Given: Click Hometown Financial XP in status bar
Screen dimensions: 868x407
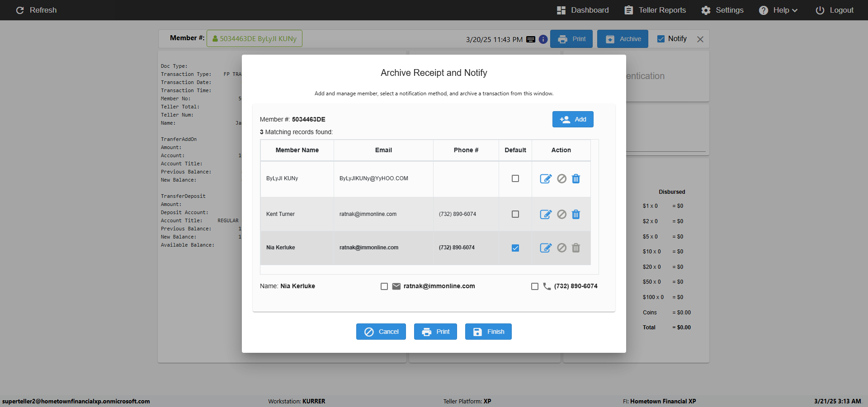Looking at the screenshot, I should point(663,401).
